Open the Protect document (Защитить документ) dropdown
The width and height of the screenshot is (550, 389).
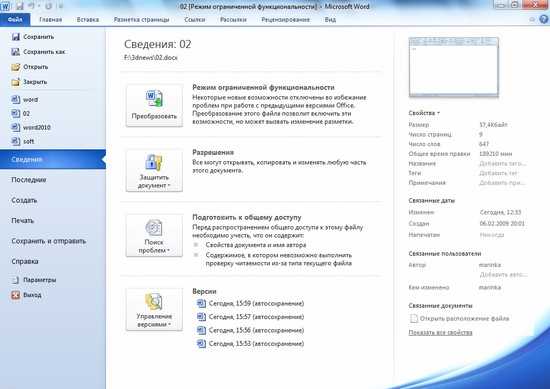pyautogui.click(x=154, y=170)
